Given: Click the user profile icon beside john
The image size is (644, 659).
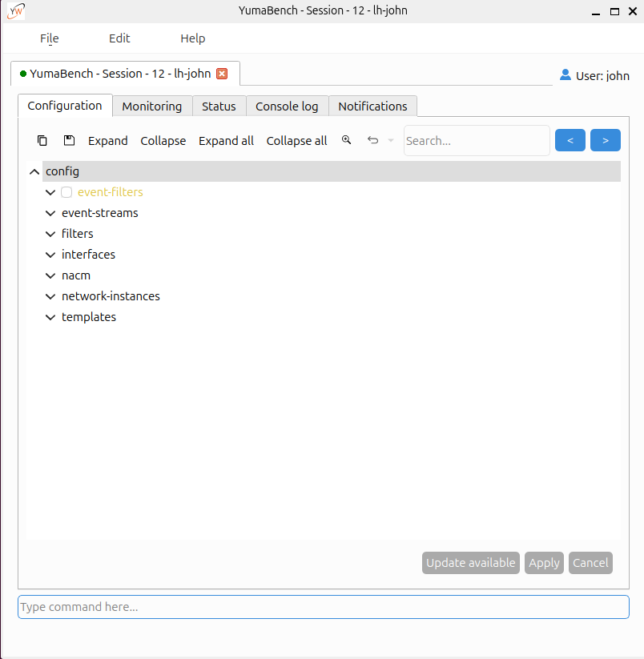Looking at the screenshot, I should 566,75.
